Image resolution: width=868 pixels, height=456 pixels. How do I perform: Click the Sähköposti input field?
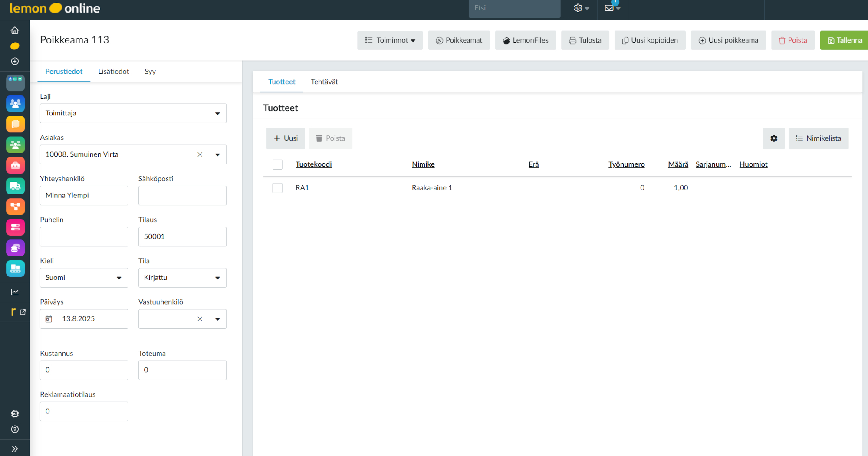(182, 196)
